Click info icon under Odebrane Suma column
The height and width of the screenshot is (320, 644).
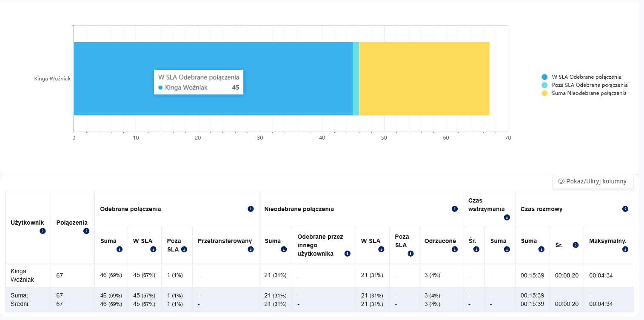(x=120, y=249)
